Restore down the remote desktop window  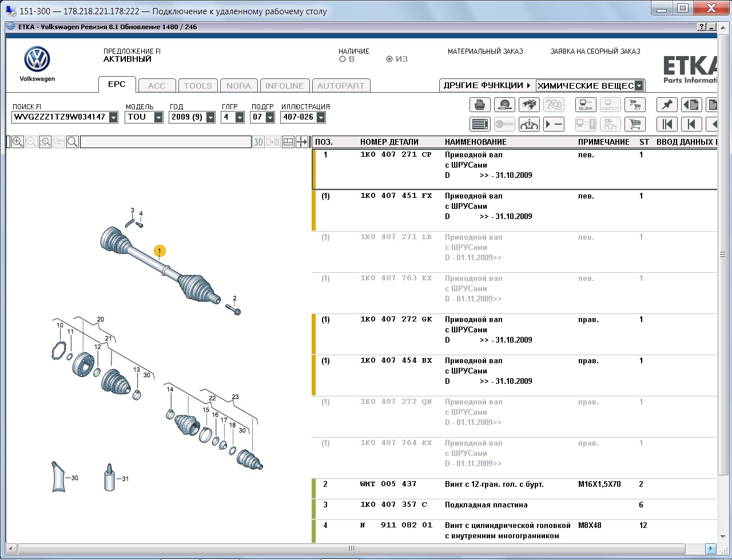click(x=682, y=7)
